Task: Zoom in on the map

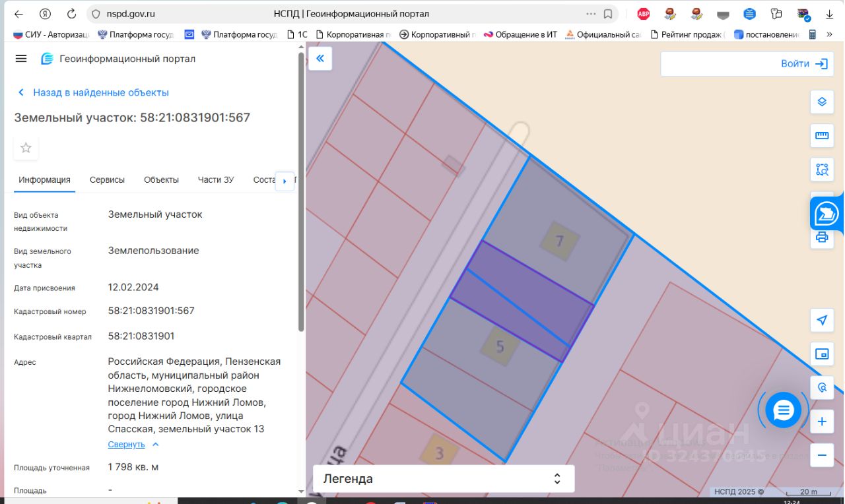Action: 822,422
